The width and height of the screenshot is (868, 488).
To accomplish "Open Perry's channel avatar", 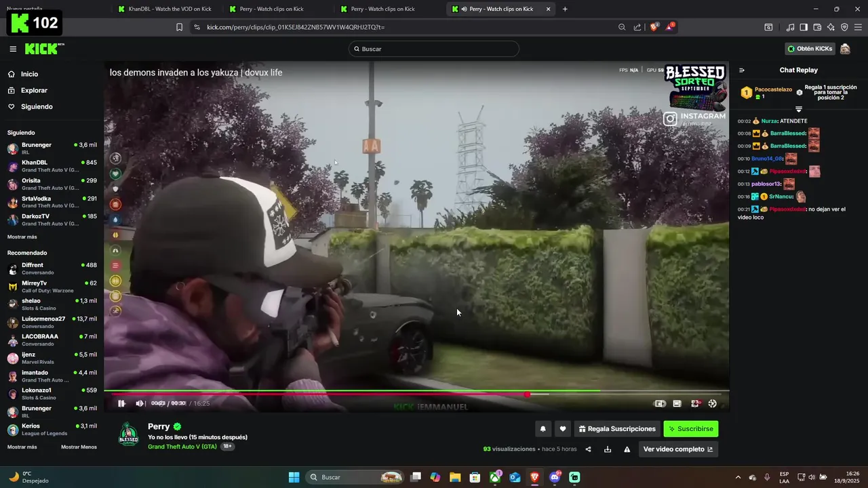I will [x=128, y=434].
